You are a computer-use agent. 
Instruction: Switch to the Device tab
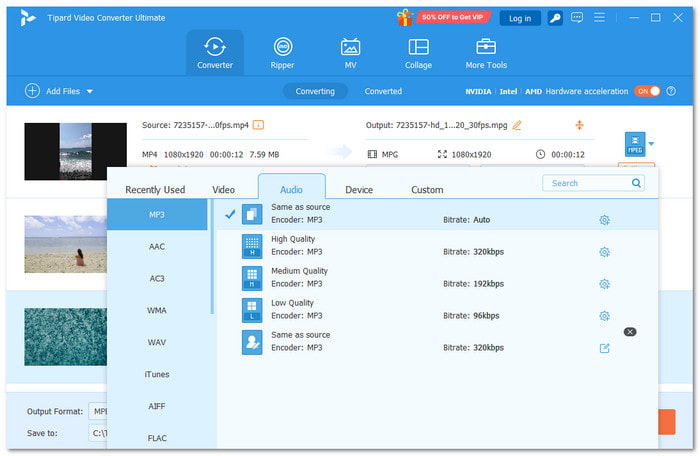[x=359, y=189]
